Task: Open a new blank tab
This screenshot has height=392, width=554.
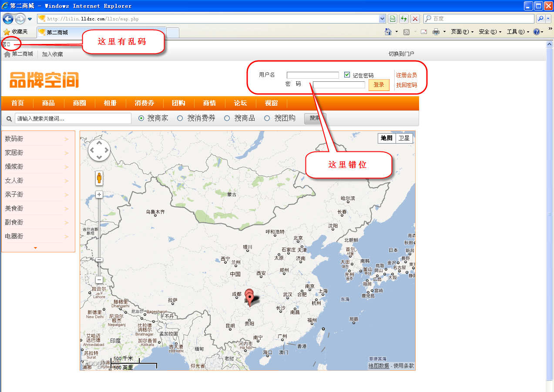Action: point(173,33)
